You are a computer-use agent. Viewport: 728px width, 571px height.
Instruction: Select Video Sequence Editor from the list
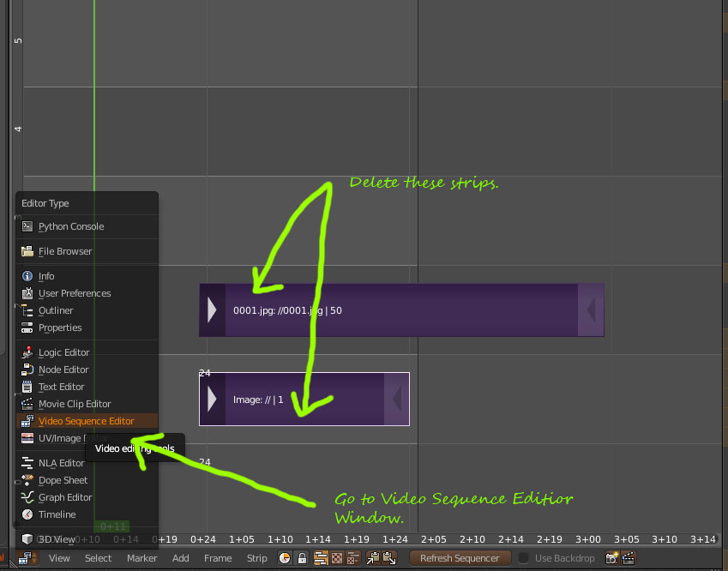pyautogui.click(x=86, y=421)
